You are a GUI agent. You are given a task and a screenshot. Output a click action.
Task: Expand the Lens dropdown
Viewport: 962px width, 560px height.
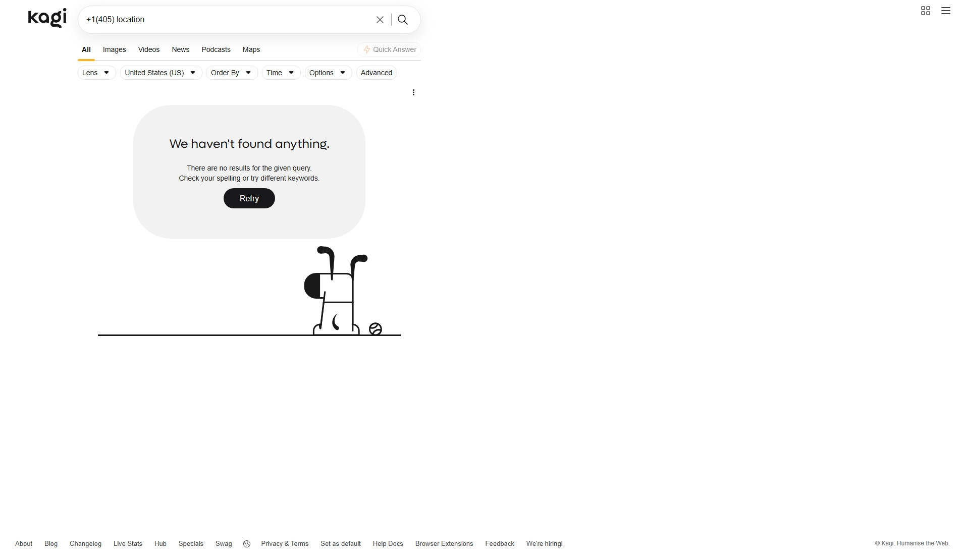pos(96,73)
